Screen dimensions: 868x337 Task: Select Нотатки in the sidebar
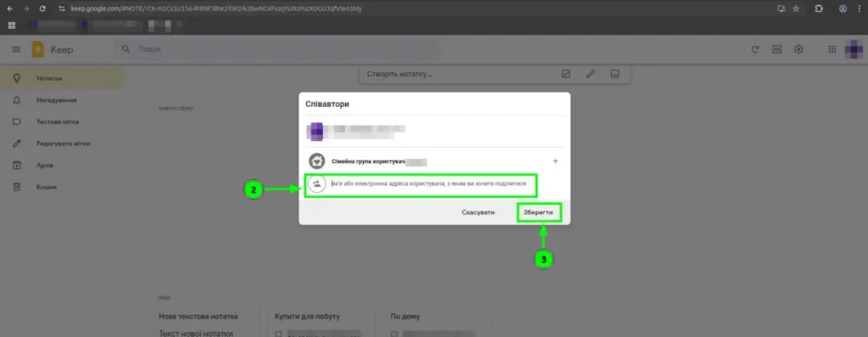click(63, 79)
